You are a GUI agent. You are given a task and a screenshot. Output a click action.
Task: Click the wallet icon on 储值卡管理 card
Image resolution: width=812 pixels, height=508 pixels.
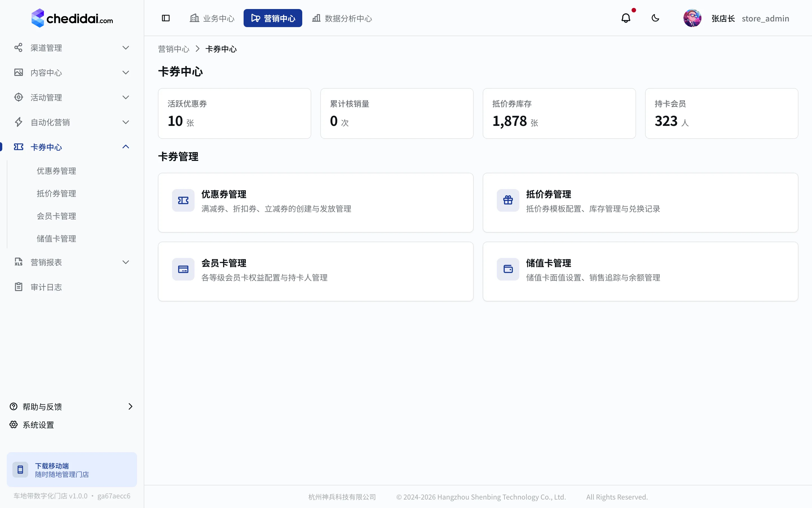point(508,270)
